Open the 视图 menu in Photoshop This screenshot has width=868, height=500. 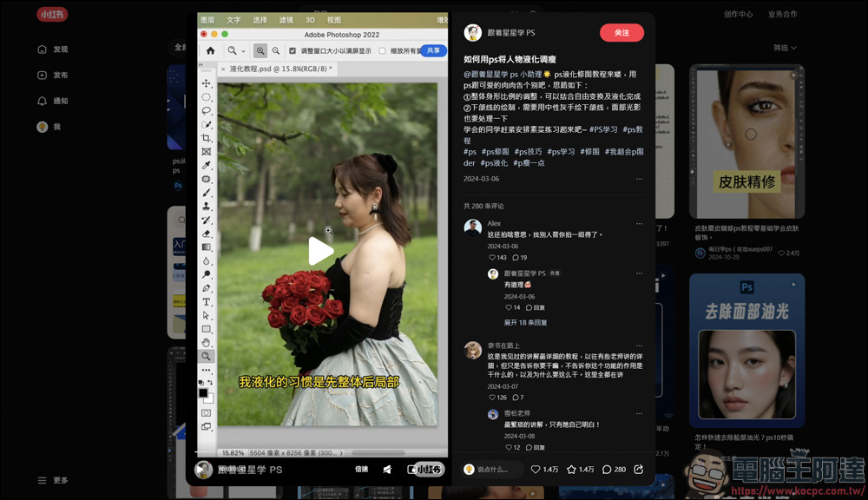click(334, 20)
